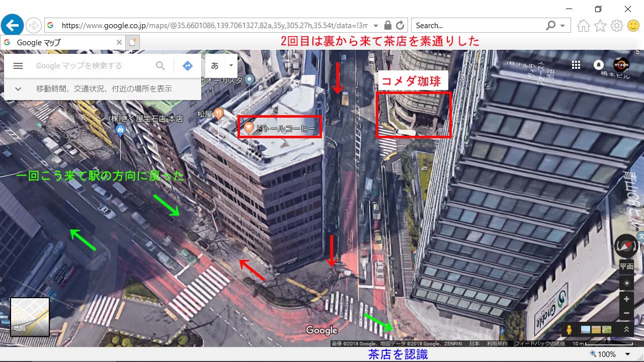View the security lock icon report
The width and height of the screenshot is (644, 362).
[x=387, y=25]
